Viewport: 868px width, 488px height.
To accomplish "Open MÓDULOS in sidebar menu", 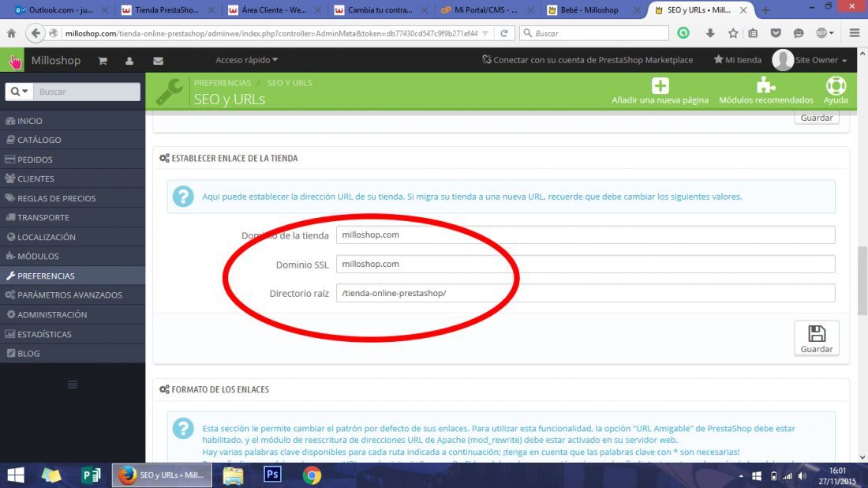I will (x=73, y=256).
